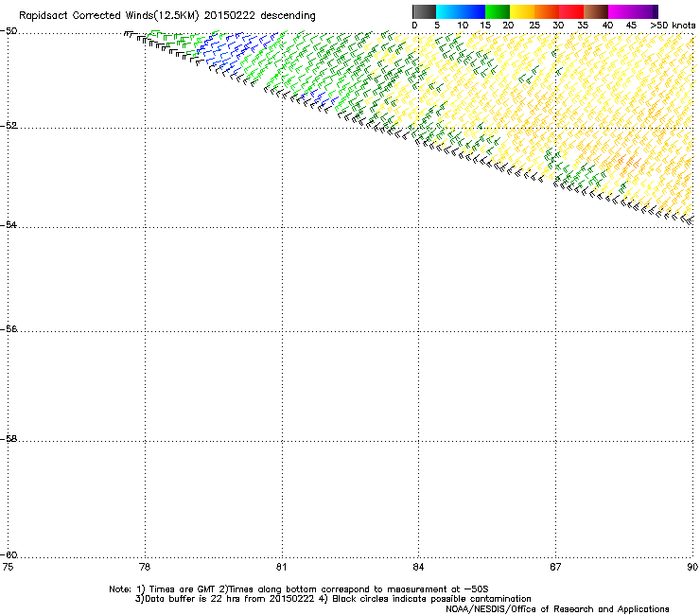Click the longitude label "90"
Image resolution: width=700 pixels, height=615 pixels.
tap(692, 567)
